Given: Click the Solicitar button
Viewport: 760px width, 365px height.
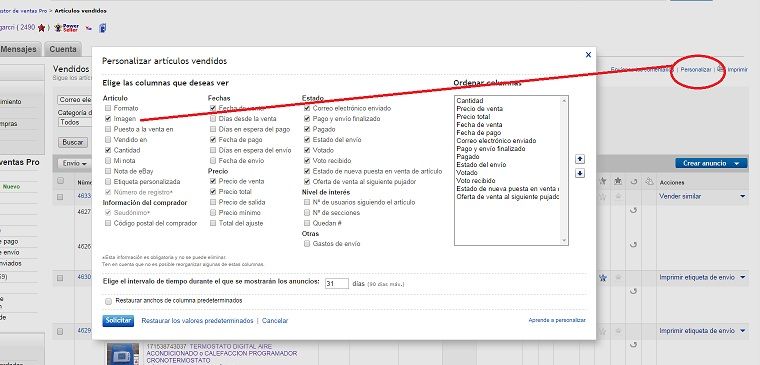Looking at the screenshot, I should (118, 321).
